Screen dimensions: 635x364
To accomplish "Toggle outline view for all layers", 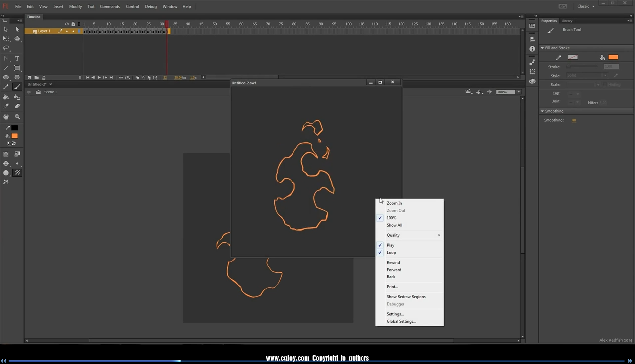I will [79, 24].
